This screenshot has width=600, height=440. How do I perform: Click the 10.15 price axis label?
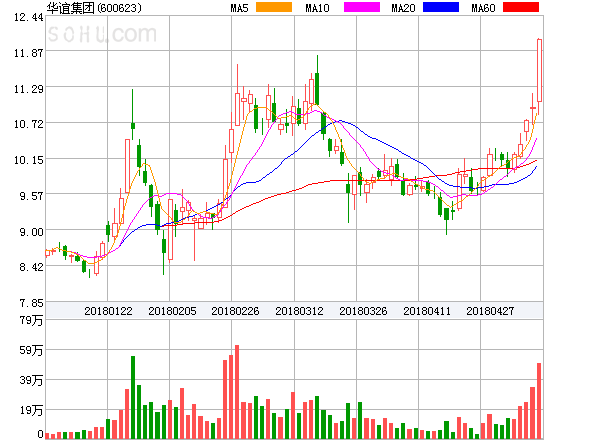click(x=29, y=160)
